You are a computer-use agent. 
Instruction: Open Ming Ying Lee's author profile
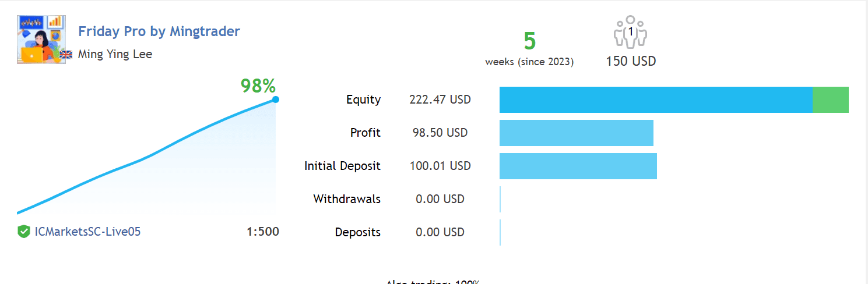coord(115,55)
